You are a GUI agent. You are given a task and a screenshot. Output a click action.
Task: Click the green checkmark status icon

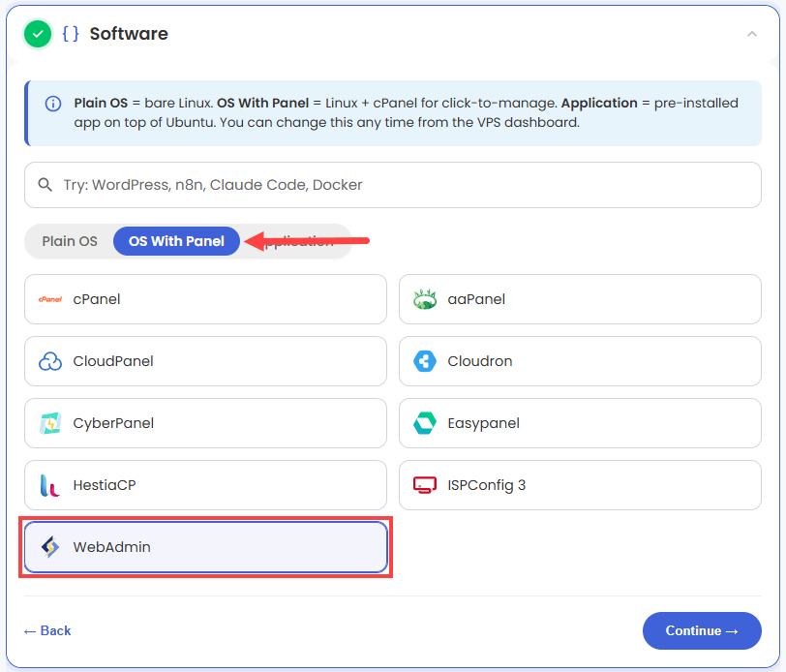[38, 34]
